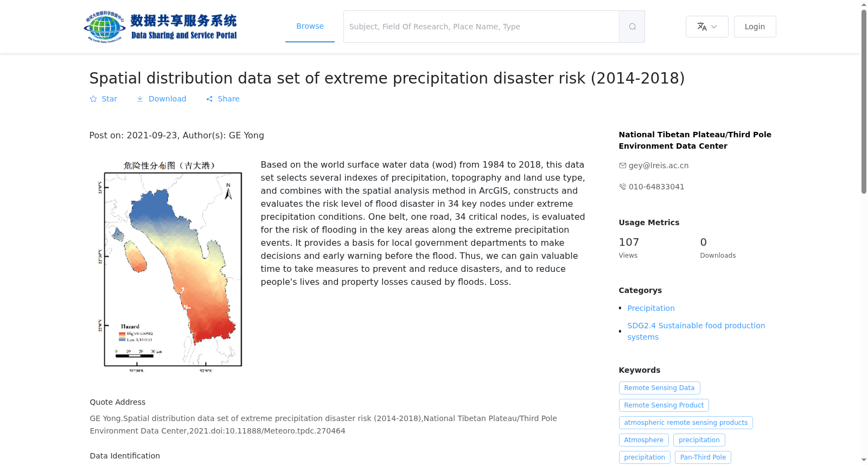Select atmospheric remote sensing products keyword tag
Screen dimensions: 868x465
686,423
